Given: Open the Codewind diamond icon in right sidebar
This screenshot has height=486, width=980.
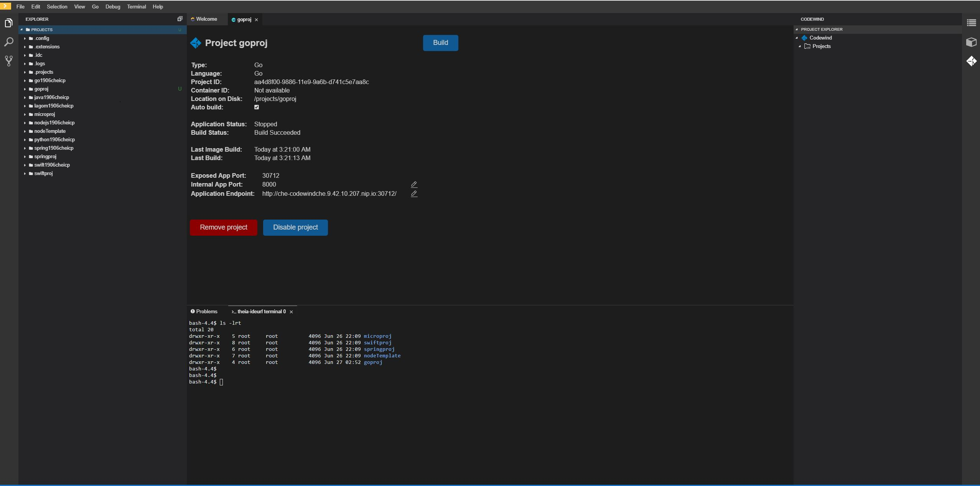Looking at the screenshot, I should 972,61.
